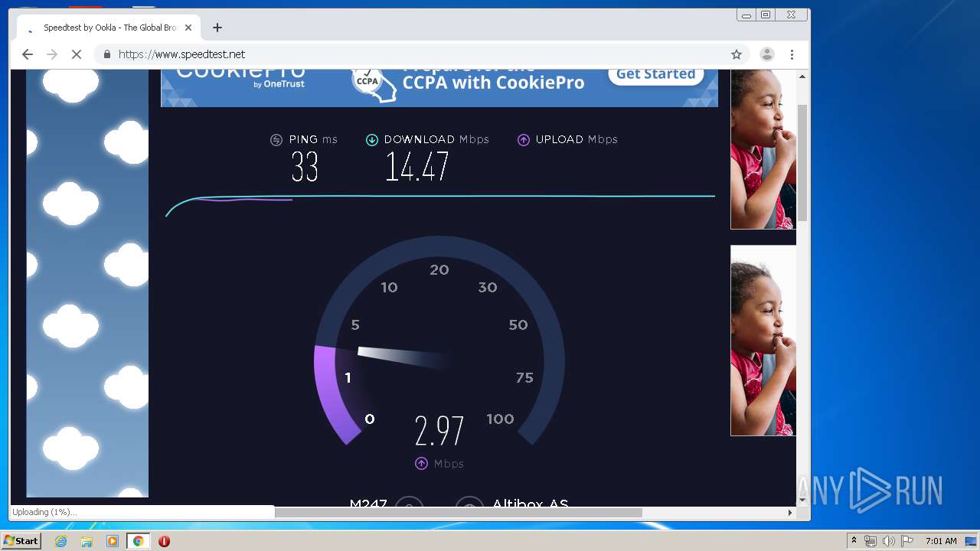
Task: Open Internet Explorer from the taskbar
Action: coord(61,541)
